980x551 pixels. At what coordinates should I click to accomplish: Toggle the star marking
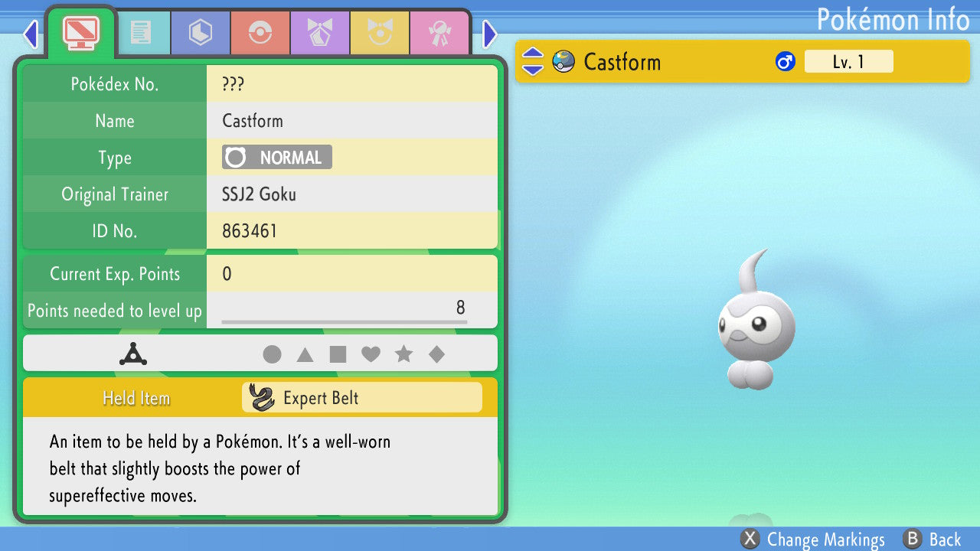(403, 354)
